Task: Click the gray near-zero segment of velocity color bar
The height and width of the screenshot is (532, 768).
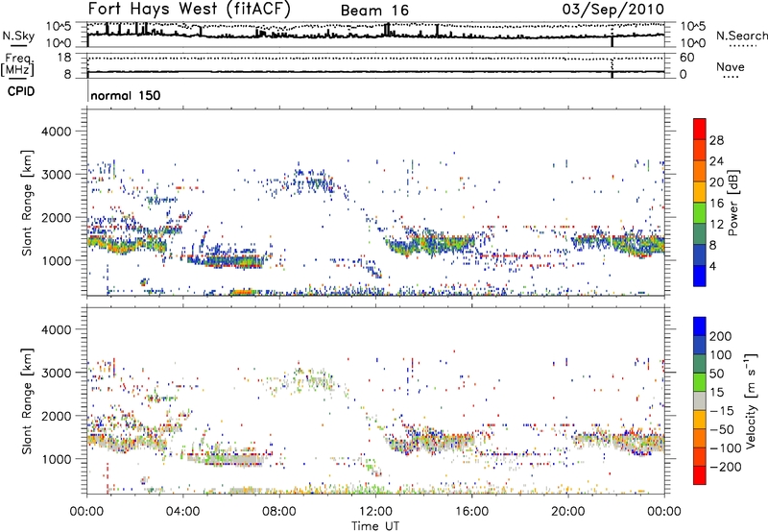Action: (x=700, y=400)
